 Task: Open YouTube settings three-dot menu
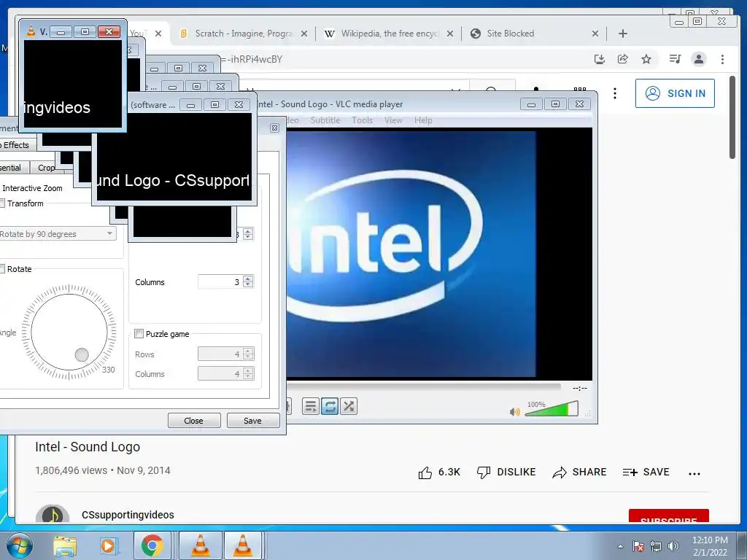click(x=614, y=93)
